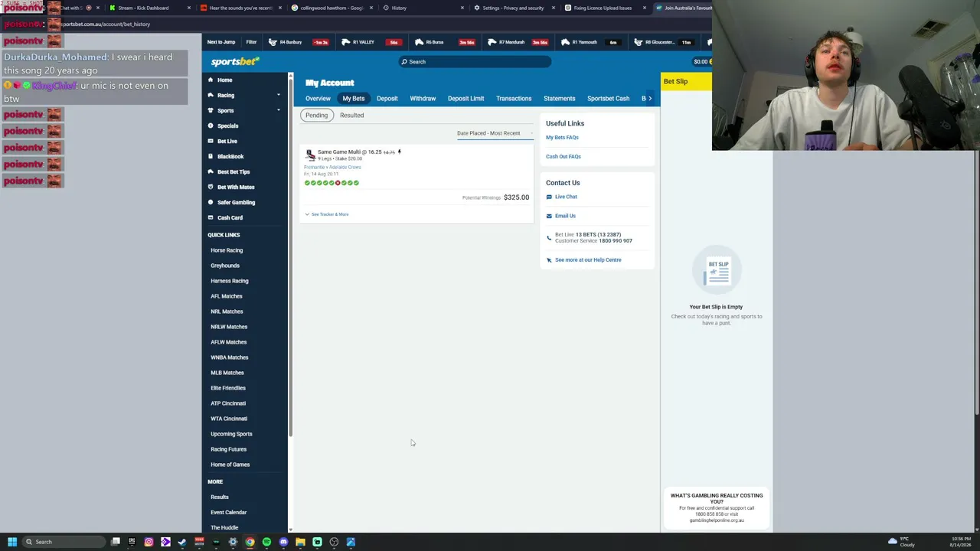Show Resulted bets
The width and height of the screenshot is (980, 551).
351,116
